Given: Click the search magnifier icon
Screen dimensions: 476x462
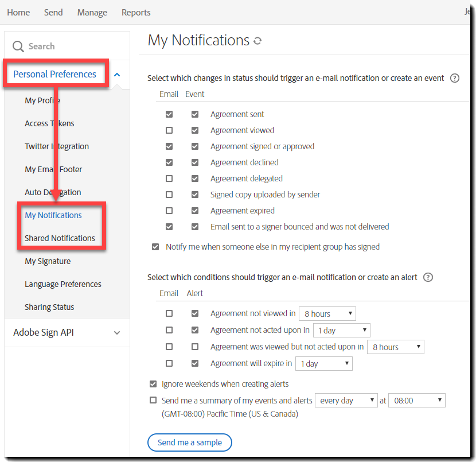Looking at the screenshot, I should coord(18,45).
